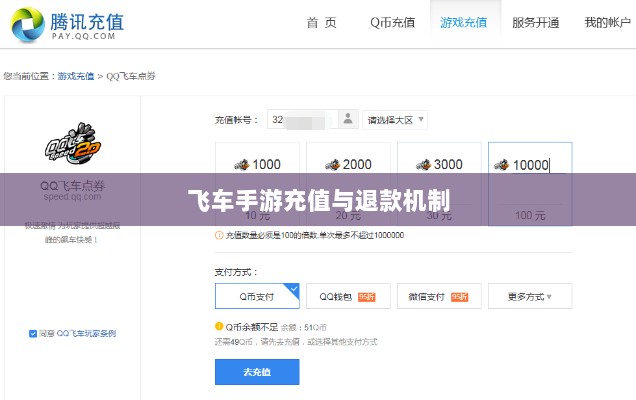Follow the 游戏充值 breadcrumb link
636x400 pixels.
pyautogui.click(x=76, y=76)
